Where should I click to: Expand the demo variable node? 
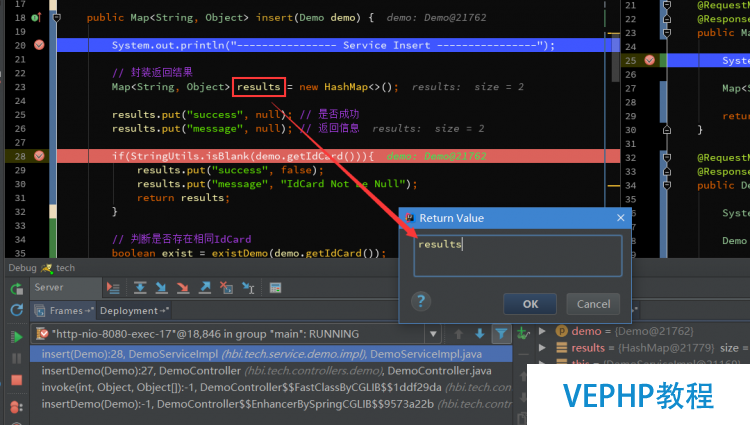(x=542, y=331)
